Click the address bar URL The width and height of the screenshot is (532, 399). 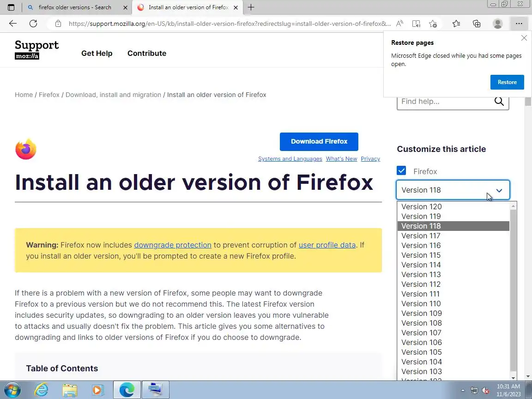[x=230, y=24]
